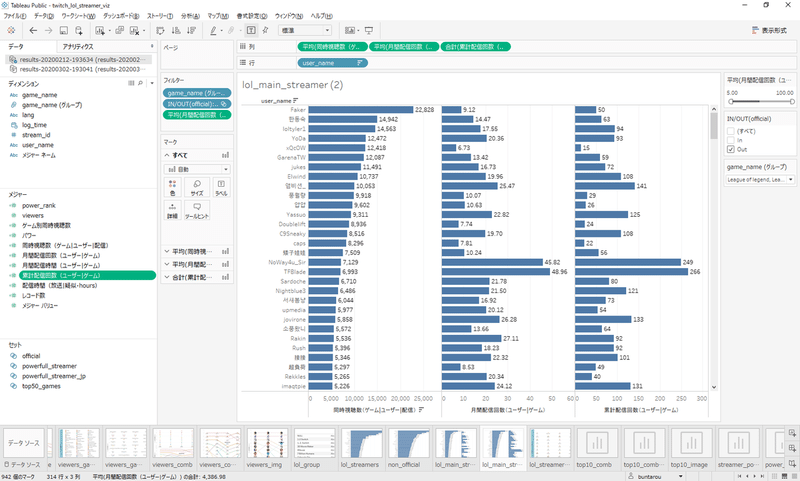This screenshot has height=481, width=800.
Task: Sort ascending toolbar icon
Action: click(176, 31)
